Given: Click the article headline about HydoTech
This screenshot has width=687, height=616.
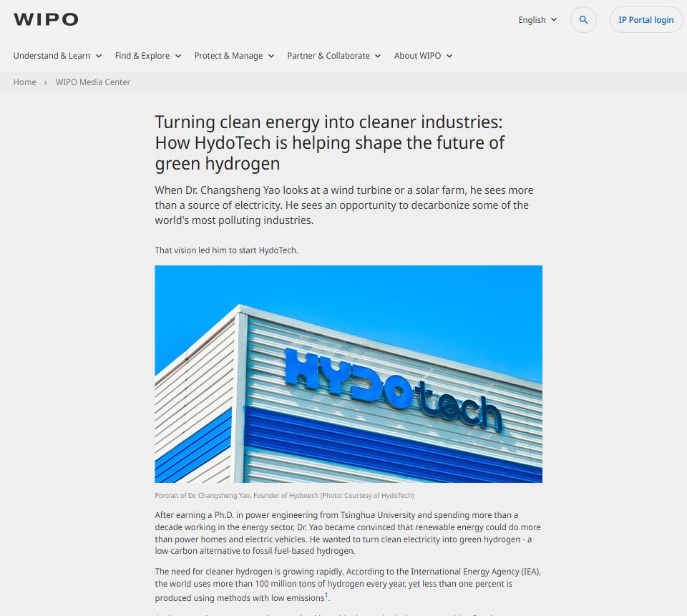Looking at the screenshot, I should click(329, 143).
